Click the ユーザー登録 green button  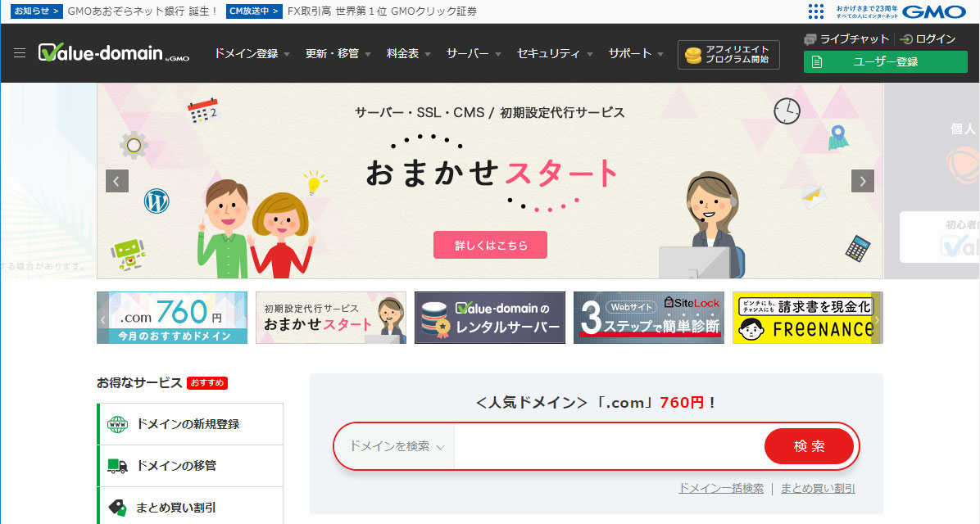pos(886,62)
